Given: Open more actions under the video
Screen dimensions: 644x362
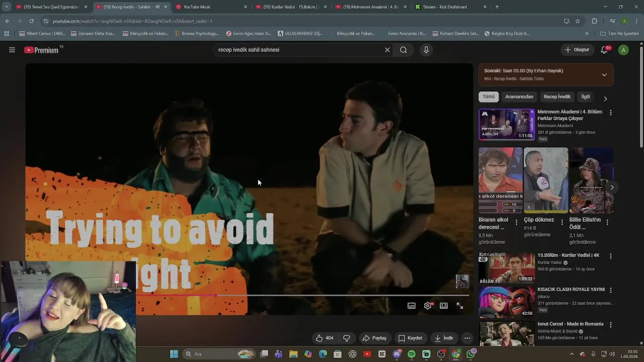Looking at the screenshot, I should click(467, 338).
